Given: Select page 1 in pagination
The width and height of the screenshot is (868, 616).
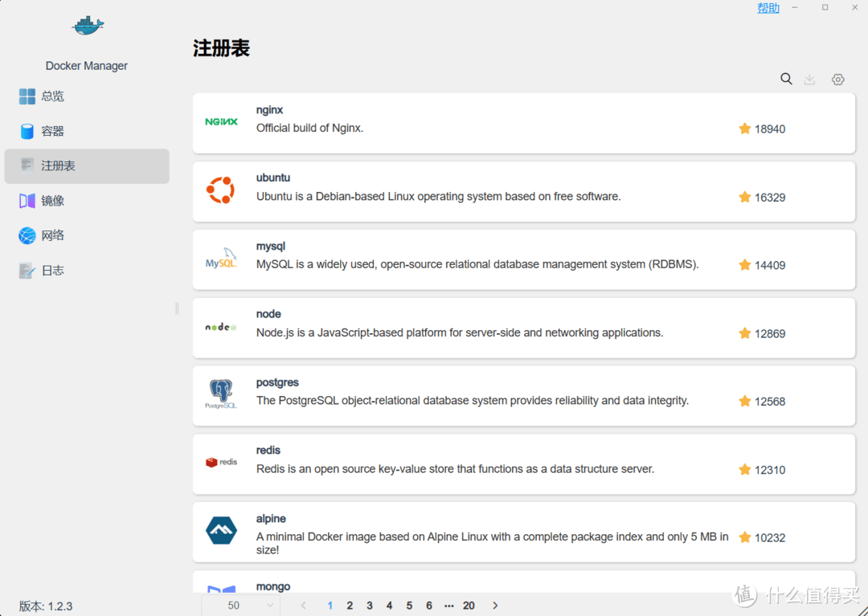Looking at the screenshot, I should (x=330, y=606).
